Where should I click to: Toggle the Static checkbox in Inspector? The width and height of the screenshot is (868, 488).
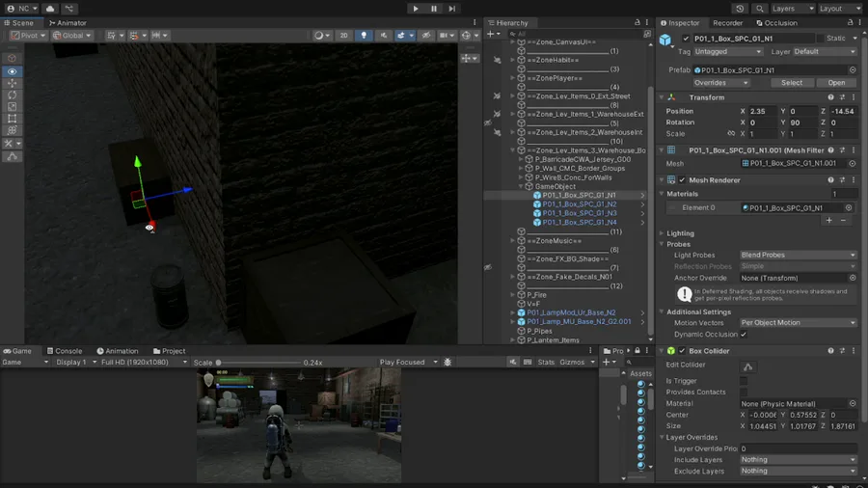[x=820, y=39]
